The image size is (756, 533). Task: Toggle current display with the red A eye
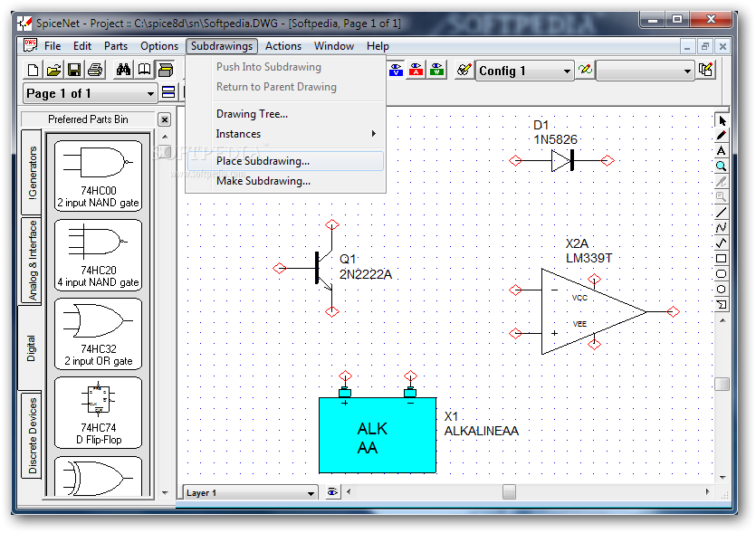pos(416,70)
